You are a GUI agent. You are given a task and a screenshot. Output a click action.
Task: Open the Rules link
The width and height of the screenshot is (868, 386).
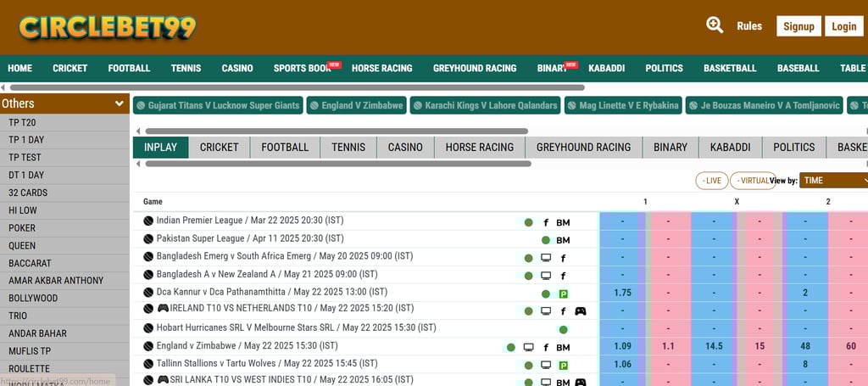[749, 26]
